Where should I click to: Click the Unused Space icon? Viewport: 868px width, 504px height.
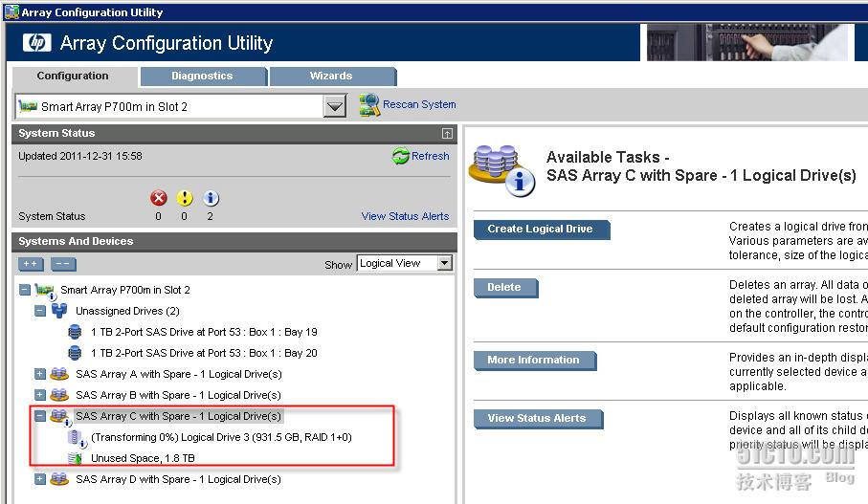[x=75, y=458]
